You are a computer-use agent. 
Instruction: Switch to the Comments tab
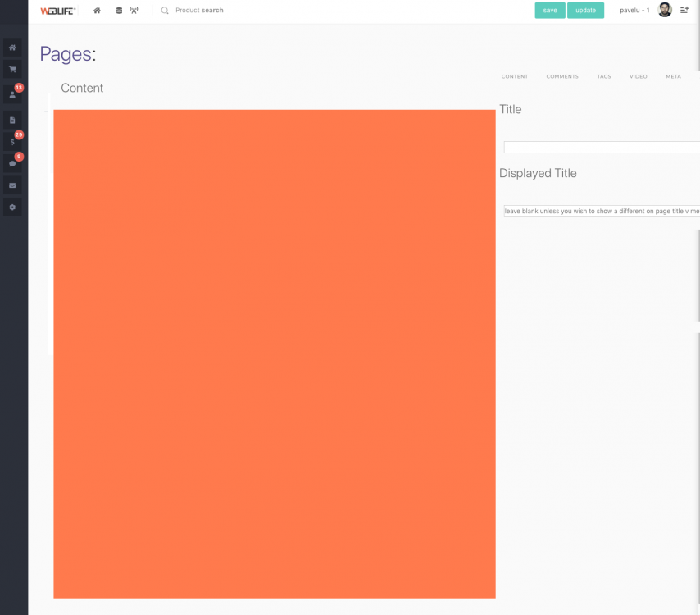tap(562, 76)
